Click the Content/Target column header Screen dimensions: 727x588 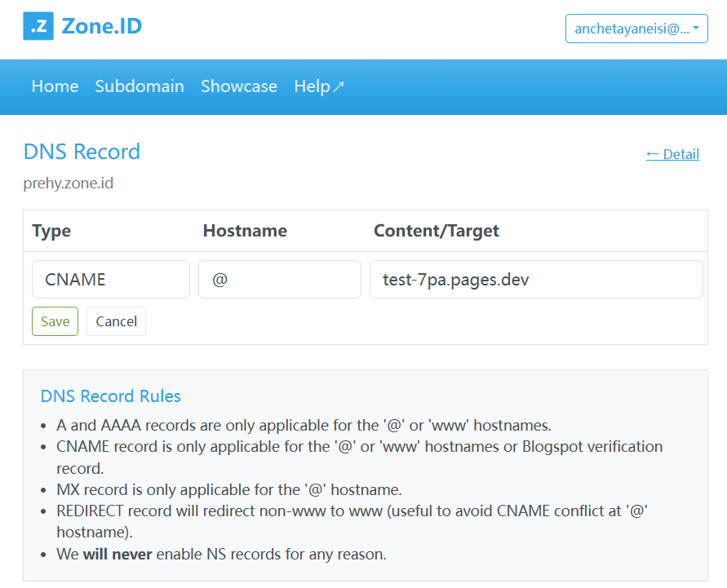pos(437,231)
